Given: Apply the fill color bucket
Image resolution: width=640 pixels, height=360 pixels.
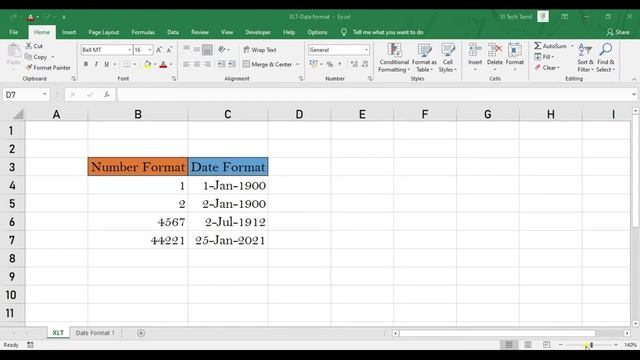Looking at the screenshot, I should (x=147, y=64).
